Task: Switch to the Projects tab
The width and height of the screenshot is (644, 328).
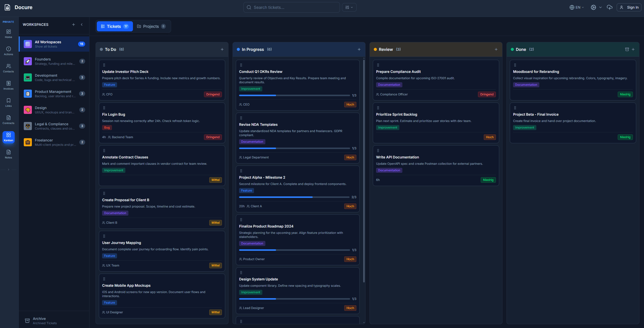Action: point(151,26)
